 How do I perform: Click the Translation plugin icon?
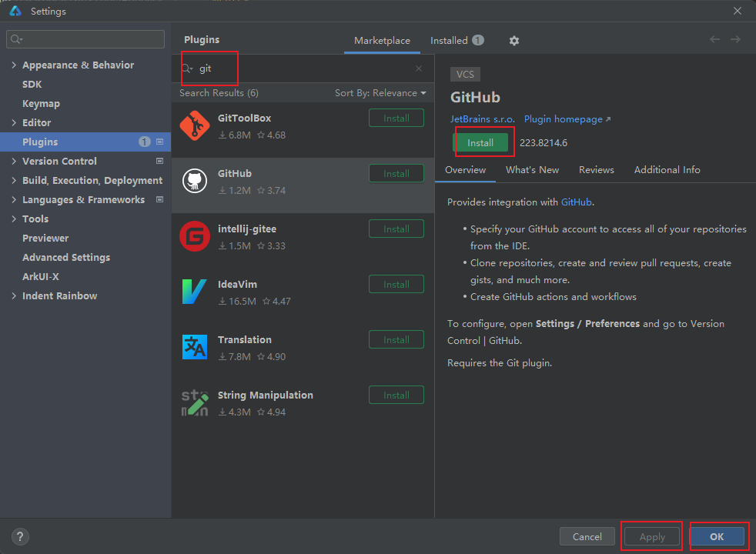(x=195, y=347)
